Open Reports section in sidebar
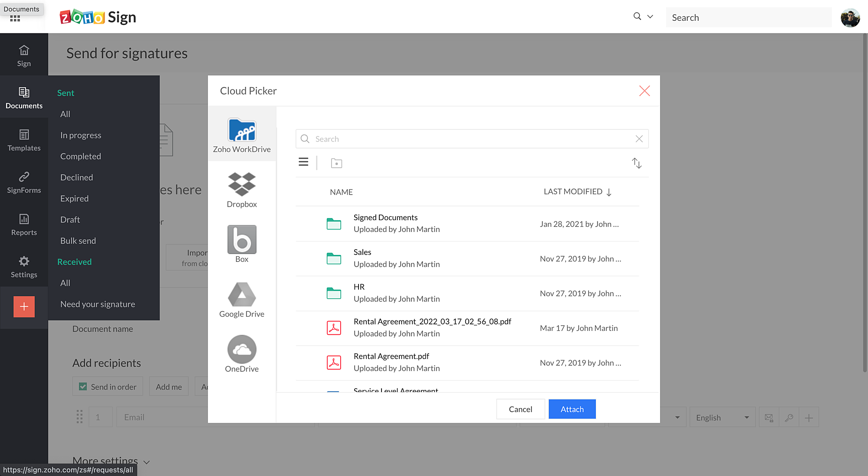The image size is (868, 476). [x=24, y=225]
